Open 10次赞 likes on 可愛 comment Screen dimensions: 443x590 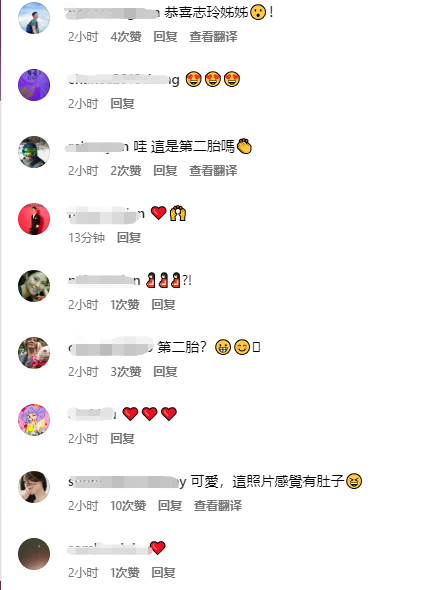click(128, 505)
